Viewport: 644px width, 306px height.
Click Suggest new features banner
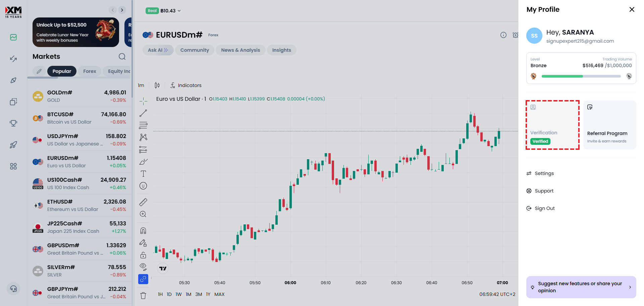581,287
